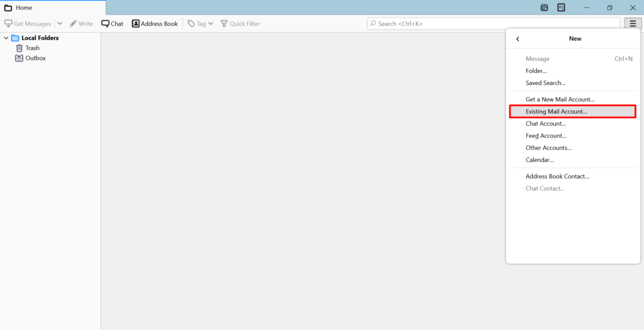644x330 pixels.
Task: Click the Write toolbar button
Action: coord(81,23)
